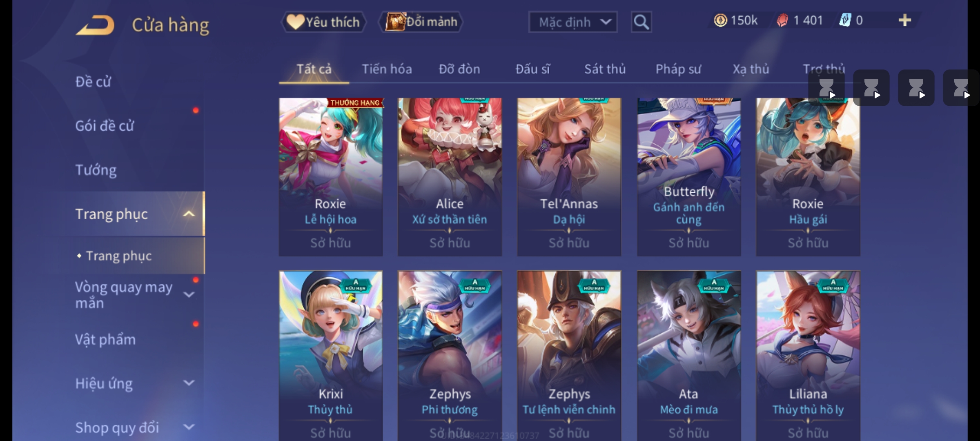The image size is (980, 441).
Task: Expand the Vòng quay may mắn section
Action: (189, 294)
